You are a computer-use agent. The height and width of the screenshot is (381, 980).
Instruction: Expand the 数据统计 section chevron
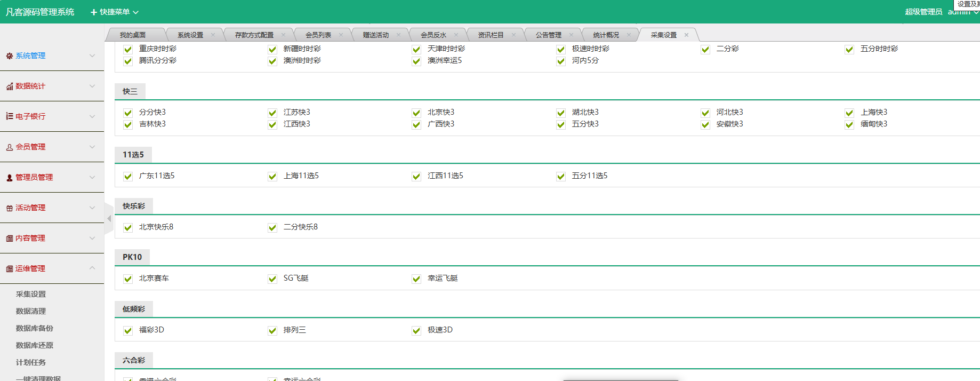click(x=92, y=86)
